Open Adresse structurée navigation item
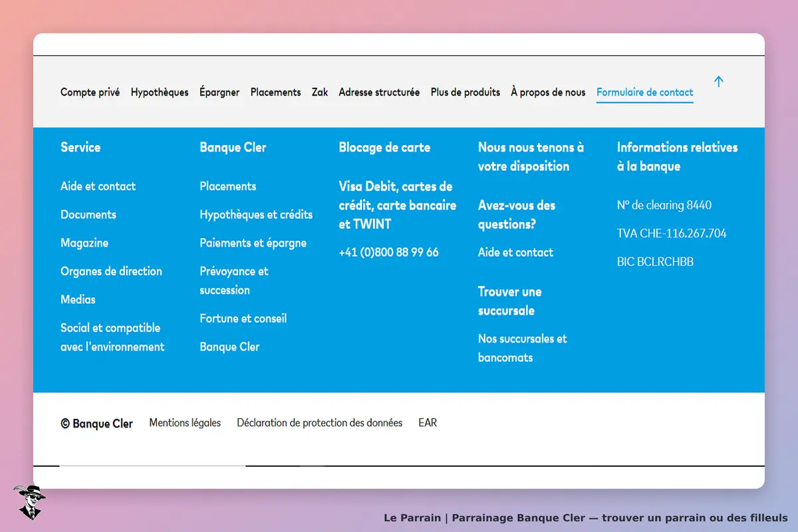 tap(379, 92)
